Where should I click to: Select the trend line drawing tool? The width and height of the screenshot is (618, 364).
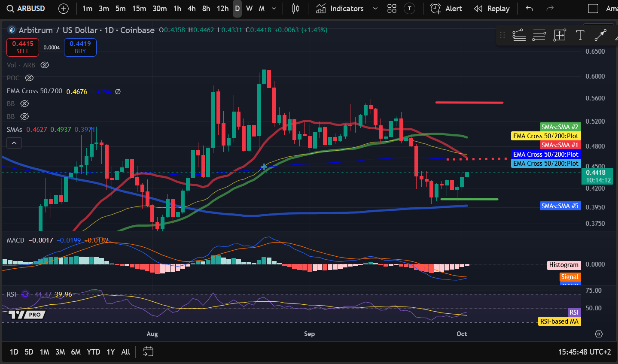[x=600, y=35]
